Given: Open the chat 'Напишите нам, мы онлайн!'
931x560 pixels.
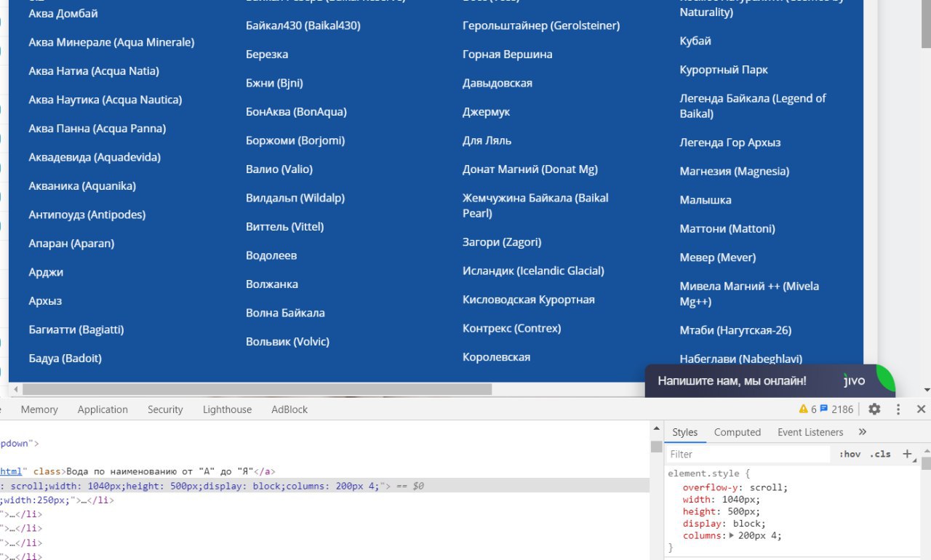Looking at the screenshot, I should point(732,380).
